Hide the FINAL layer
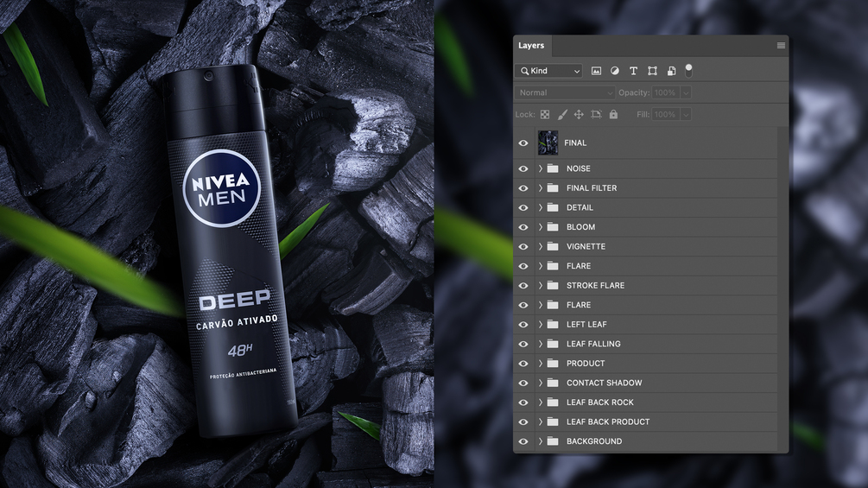The height and width of the screenshot is (488, 868). point(523,143)
